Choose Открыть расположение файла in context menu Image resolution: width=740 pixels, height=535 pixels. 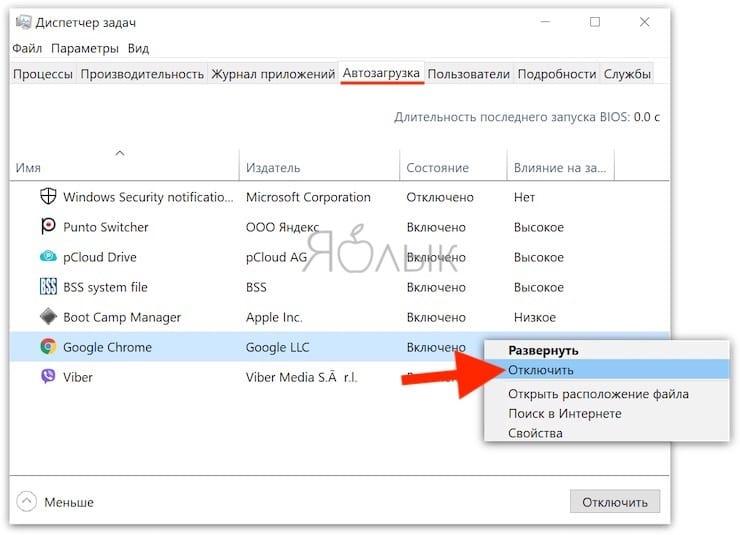click(x=606, y=394)
